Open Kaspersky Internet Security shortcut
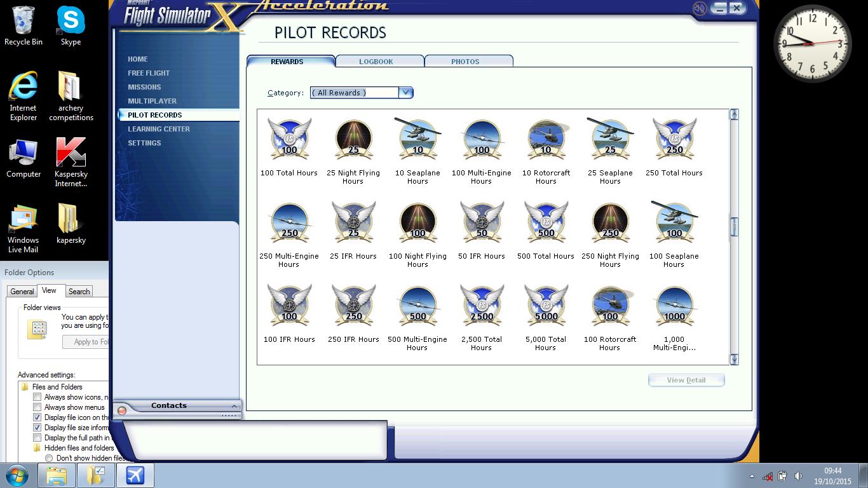This screenshot has height=488, width=868. (x=71, y=163)
